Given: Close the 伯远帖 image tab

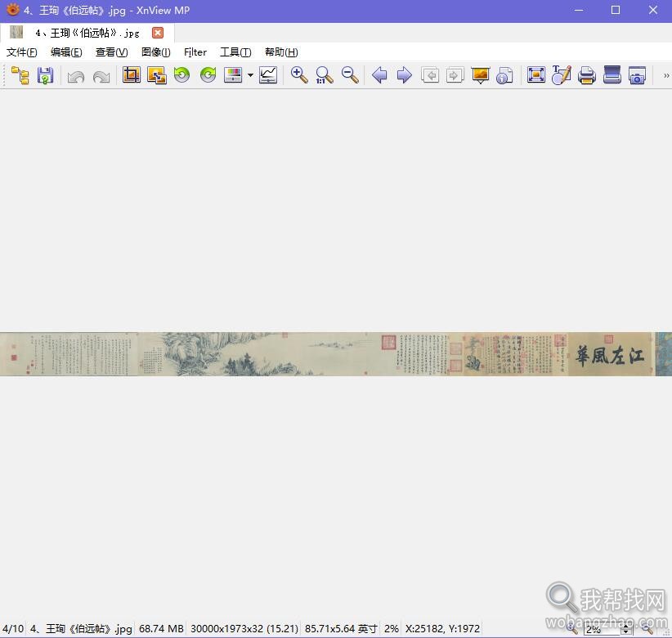Looking at the screenshot, I should 158,33.
